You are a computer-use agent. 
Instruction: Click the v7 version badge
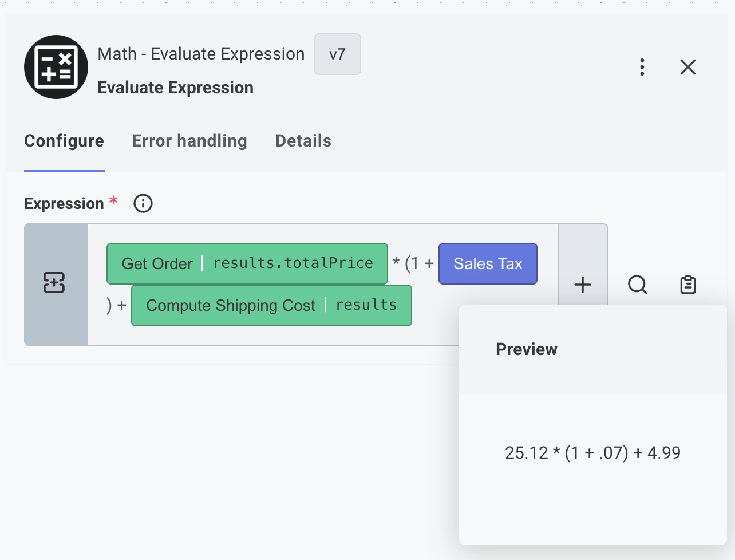click(337, 54)
